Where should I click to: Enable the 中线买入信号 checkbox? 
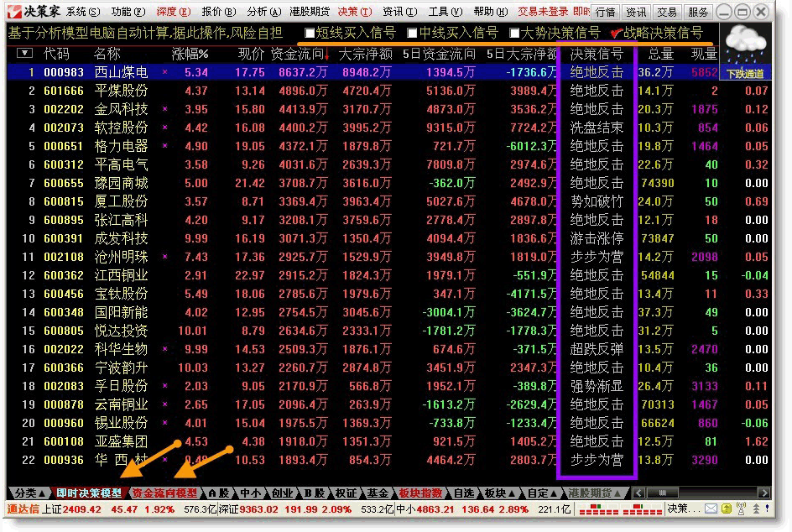412,34
